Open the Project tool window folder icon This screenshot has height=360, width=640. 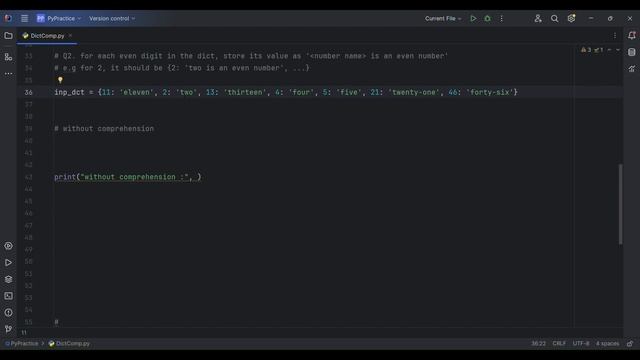coord(8,36)
